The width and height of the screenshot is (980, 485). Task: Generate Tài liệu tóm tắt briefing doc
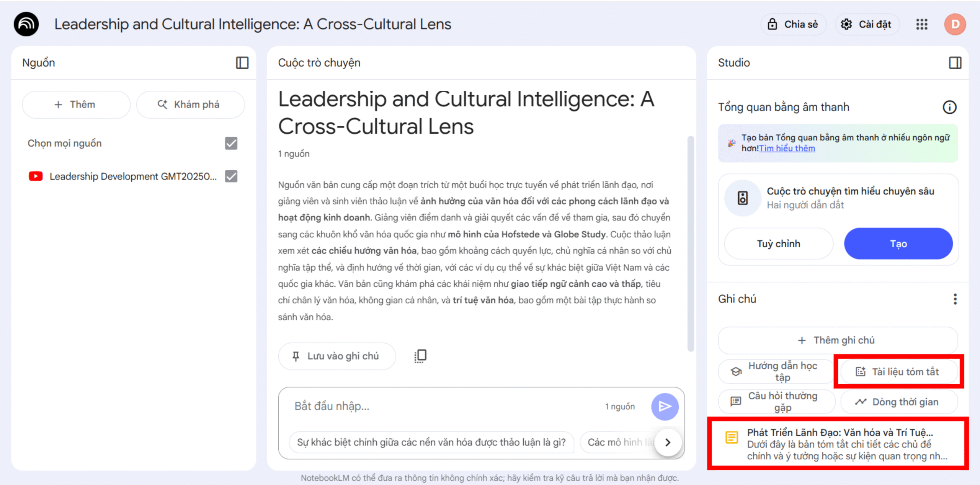899,371
